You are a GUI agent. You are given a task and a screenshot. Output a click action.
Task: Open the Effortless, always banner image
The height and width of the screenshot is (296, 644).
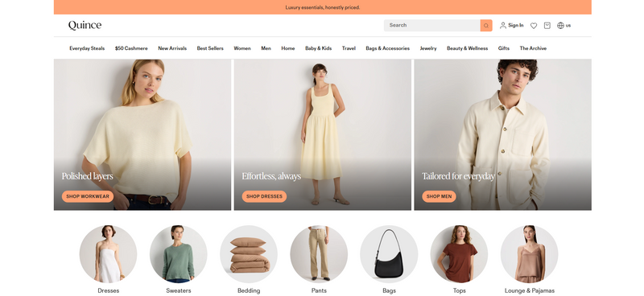tap(323, 134)
